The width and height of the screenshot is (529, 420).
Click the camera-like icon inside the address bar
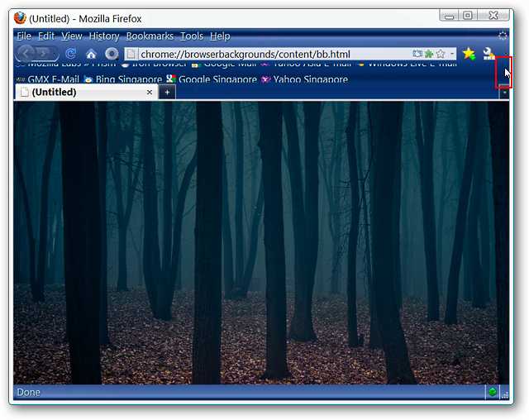tap(417, 54)
